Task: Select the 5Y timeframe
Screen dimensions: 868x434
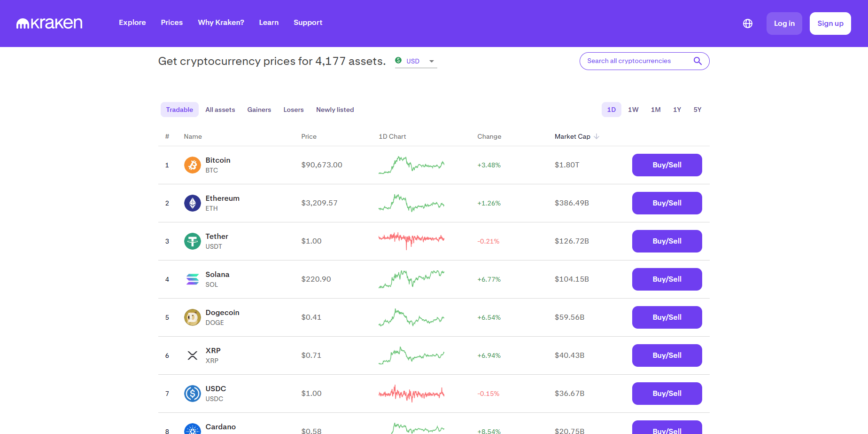Action: tap(697, 110)
